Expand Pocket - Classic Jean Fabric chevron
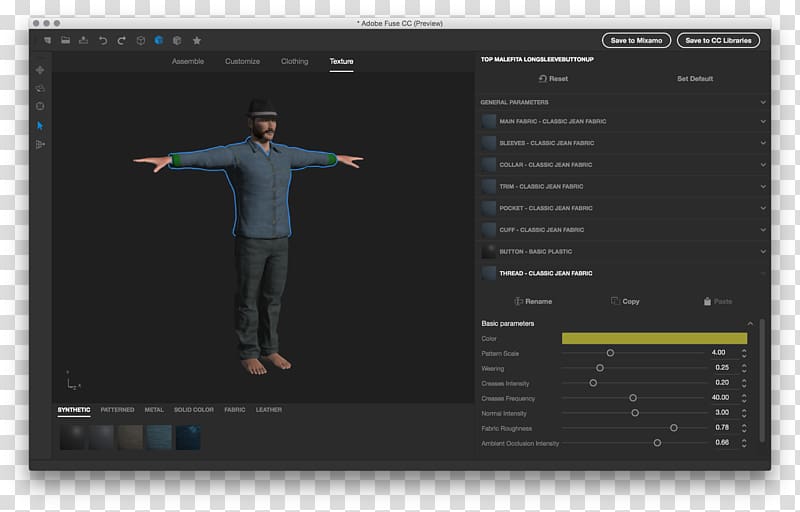 pyautogui.click(x=763, y=208)
